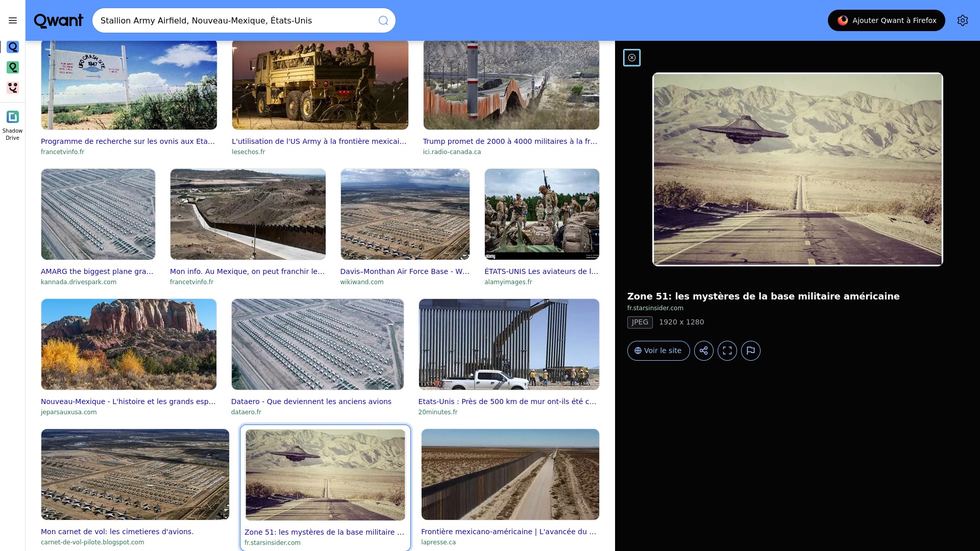The height and width of the screenshot is (551, 980).
Task: View the preview image in fullscreen
Action: (727, 350)
